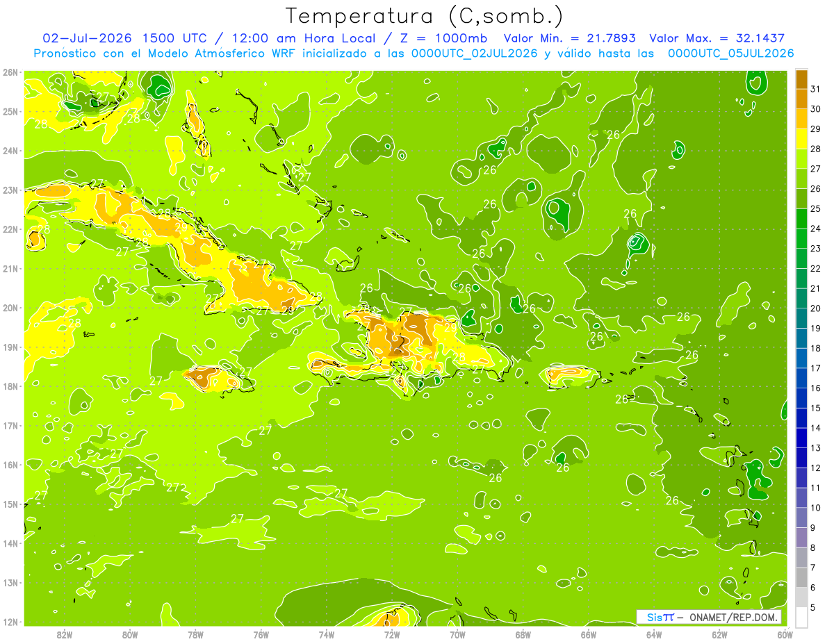This screenshot has height=644, width=834.
Task: Click the "25N" latitude axis label
Action: pos(10,111)
